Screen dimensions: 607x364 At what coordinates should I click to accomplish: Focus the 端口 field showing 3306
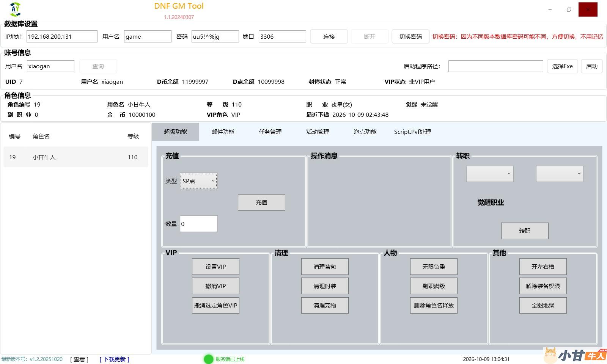pyautogui.click(x=282, y=36)
